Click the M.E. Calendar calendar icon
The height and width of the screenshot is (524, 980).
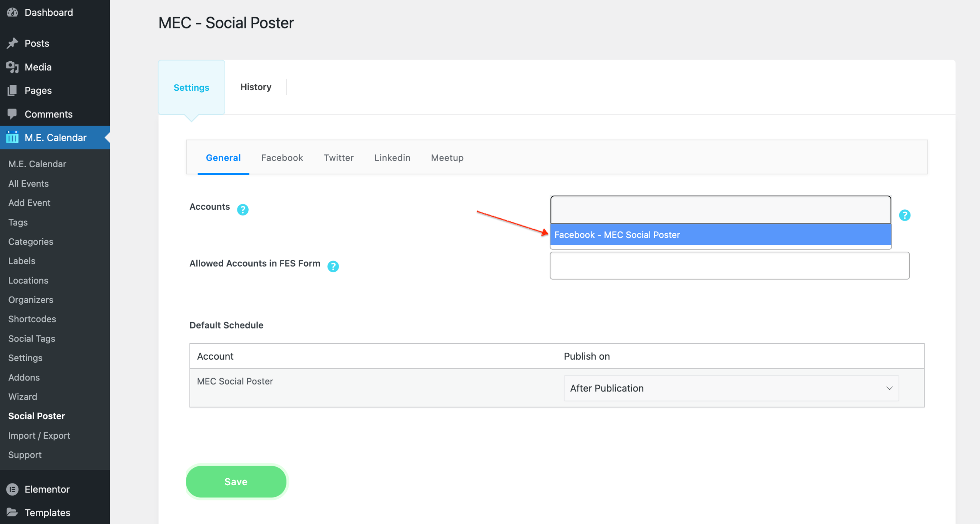[x=12, y=137]
